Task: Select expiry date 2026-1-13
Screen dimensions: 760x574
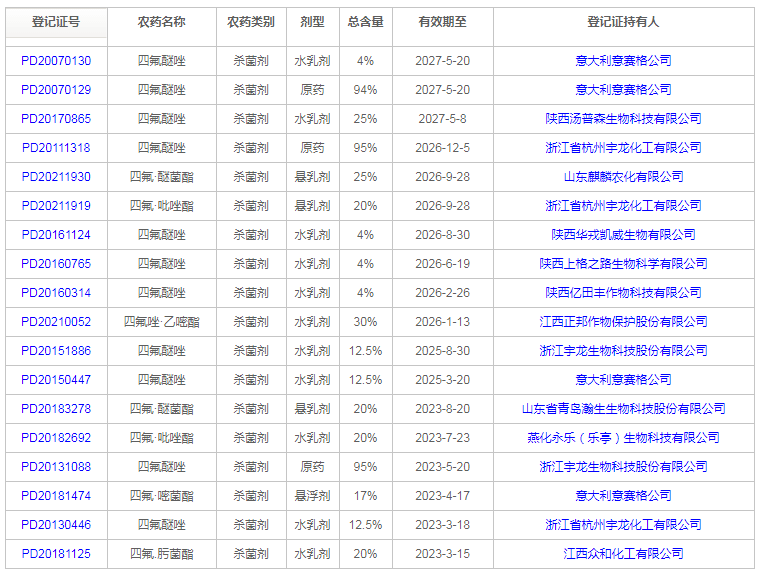Action: point(443,322)
